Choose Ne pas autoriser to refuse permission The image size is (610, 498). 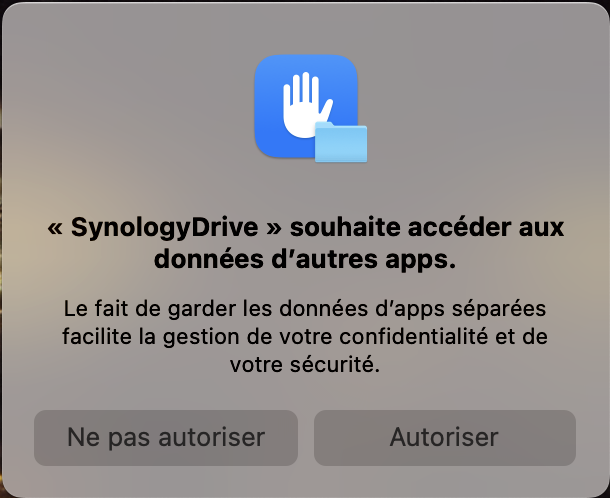click(x=166, y=438)
